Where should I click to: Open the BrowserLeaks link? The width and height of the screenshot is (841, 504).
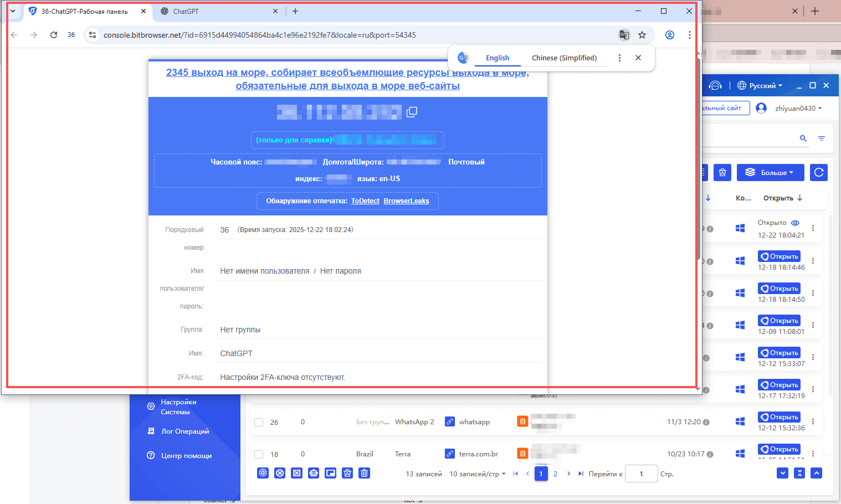[x=406, y=201]
